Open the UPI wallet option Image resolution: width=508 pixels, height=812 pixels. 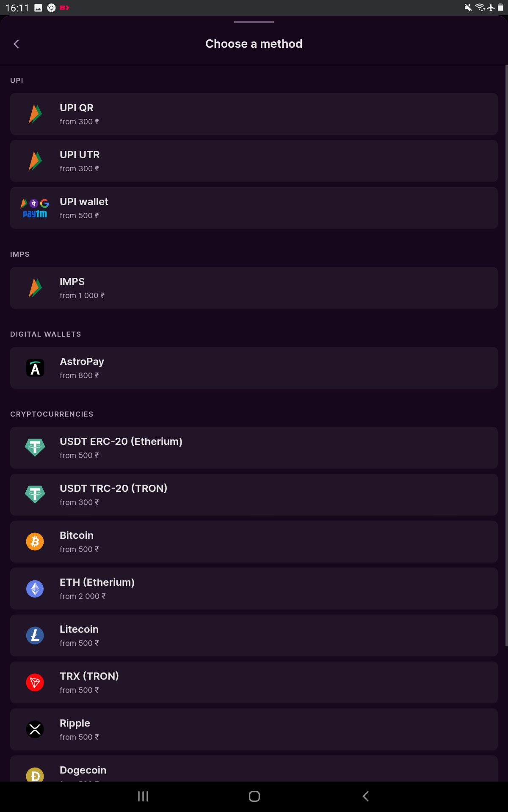coord(254,208)
